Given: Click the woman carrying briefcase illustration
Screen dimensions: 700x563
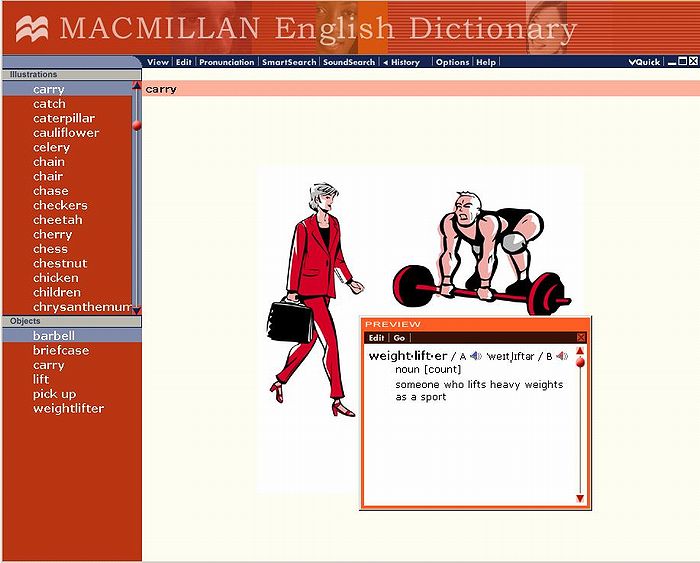Looking at the screenshot, I should 312,290.
